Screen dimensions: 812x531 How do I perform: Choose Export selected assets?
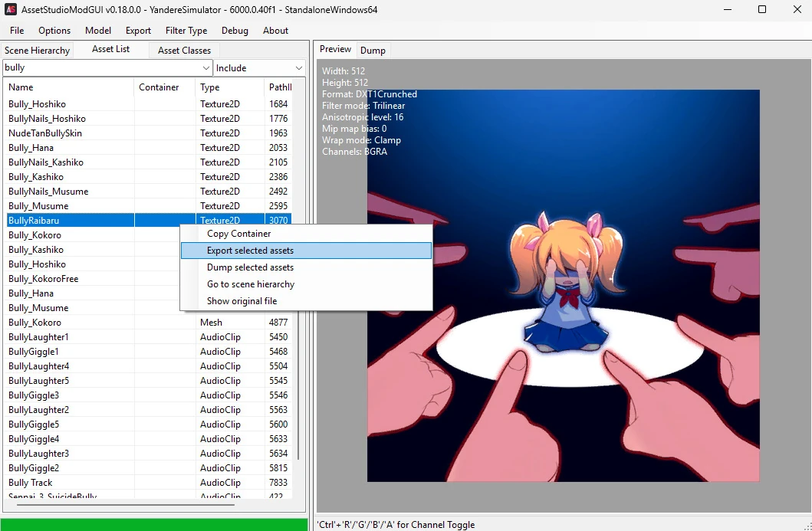tap(306, 251)
